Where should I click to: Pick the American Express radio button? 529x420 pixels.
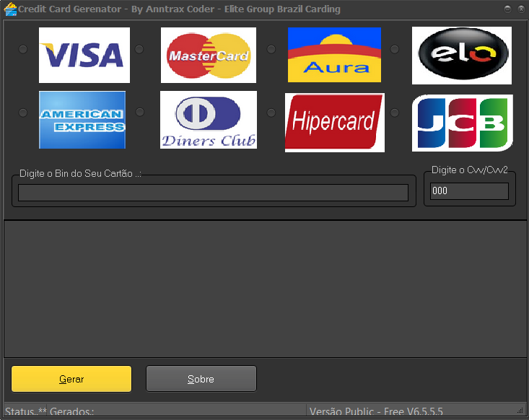click(x=23, y=113)
